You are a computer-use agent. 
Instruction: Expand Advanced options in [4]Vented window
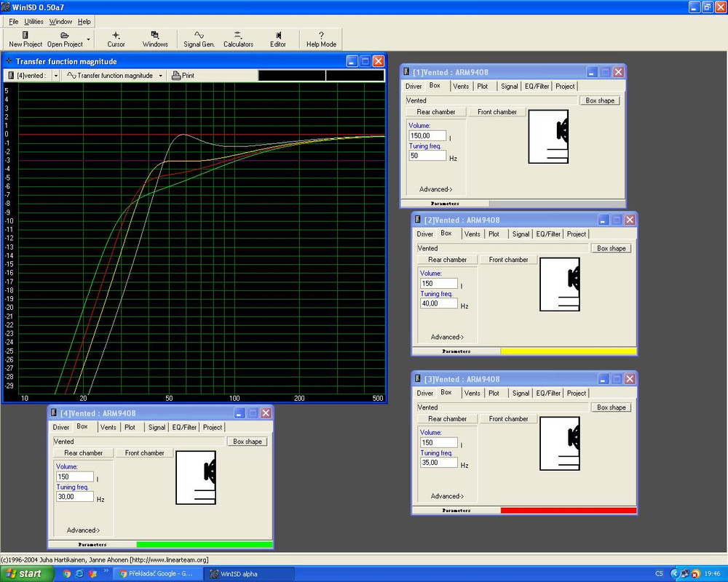click(83, 530)
